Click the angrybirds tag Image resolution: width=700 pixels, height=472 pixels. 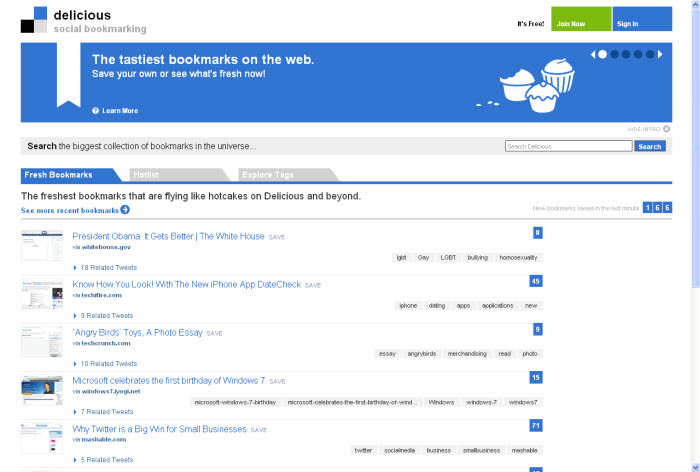[x=422, y=354]
